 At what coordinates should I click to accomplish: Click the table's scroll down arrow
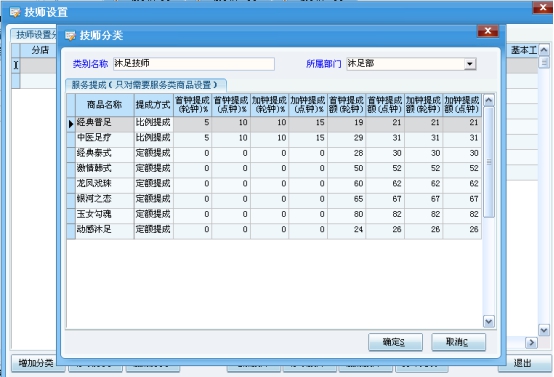click(x=489, y=322)
